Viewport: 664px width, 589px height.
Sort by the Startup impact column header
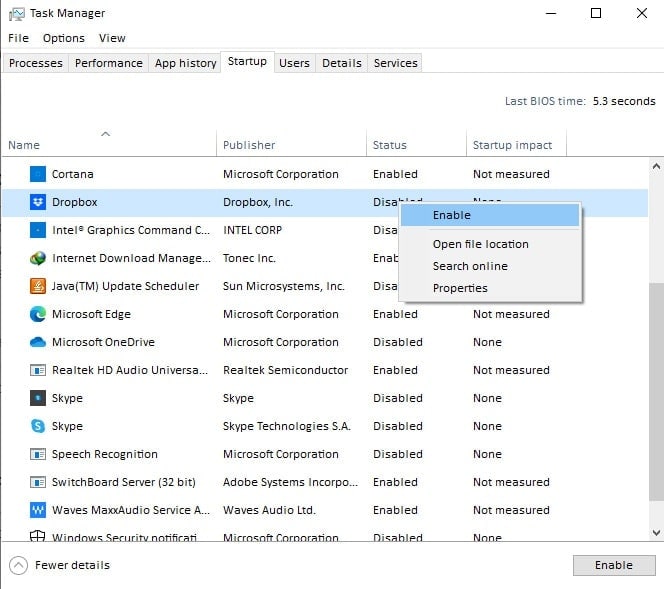(516, 145)
